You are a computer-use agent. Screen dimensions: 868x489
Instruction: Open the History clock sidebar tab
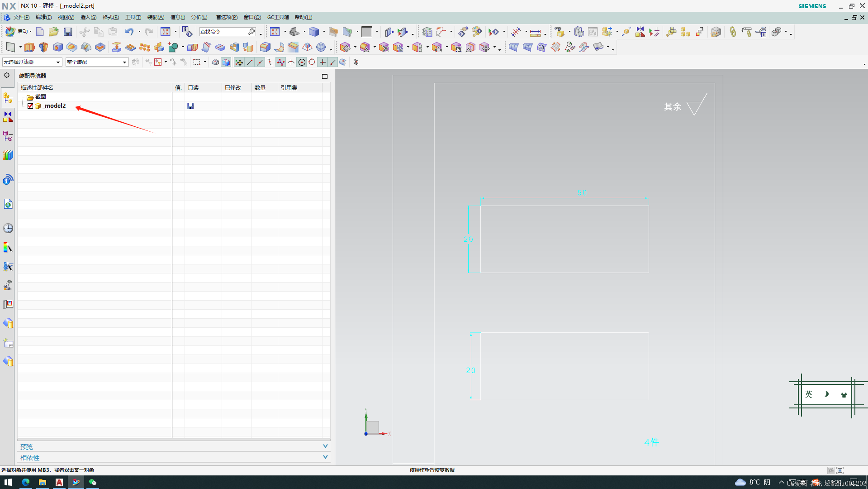(x=8, y=228)
